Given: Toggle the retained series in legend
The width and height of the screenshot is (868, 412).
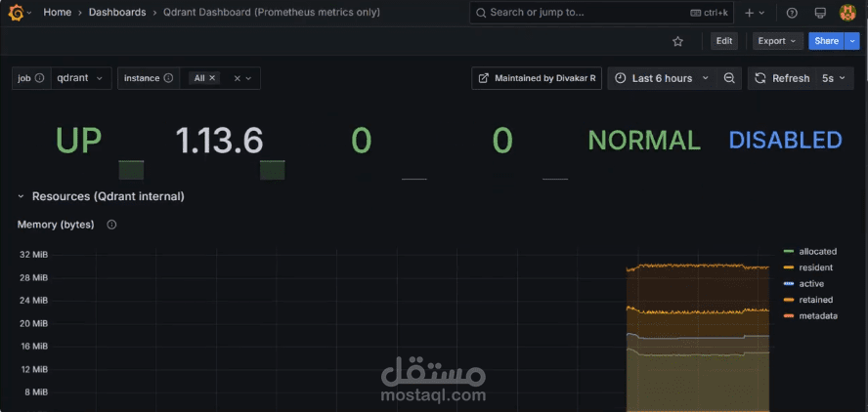Looking at the screenshot, I should [x=815, y=300].
